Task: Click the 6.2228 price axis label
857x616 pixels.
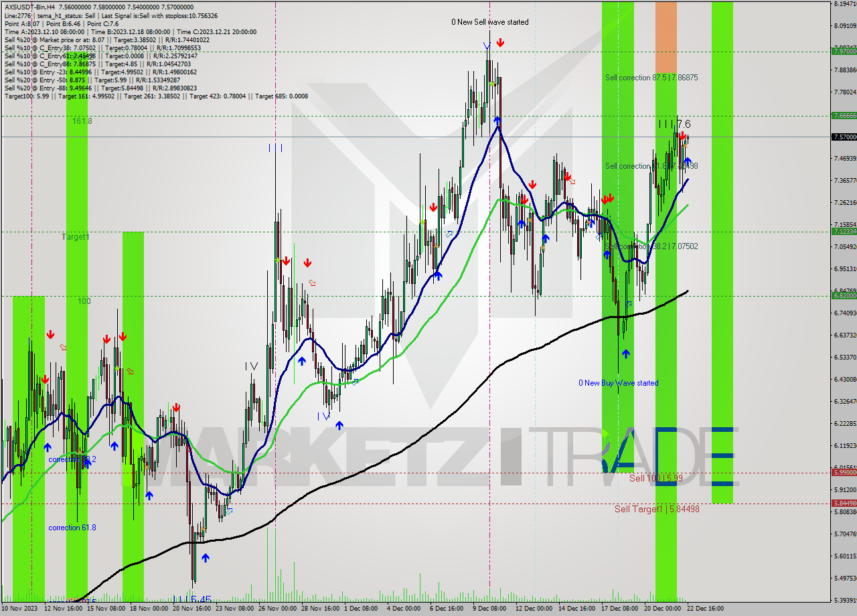Action: [845, 423]
